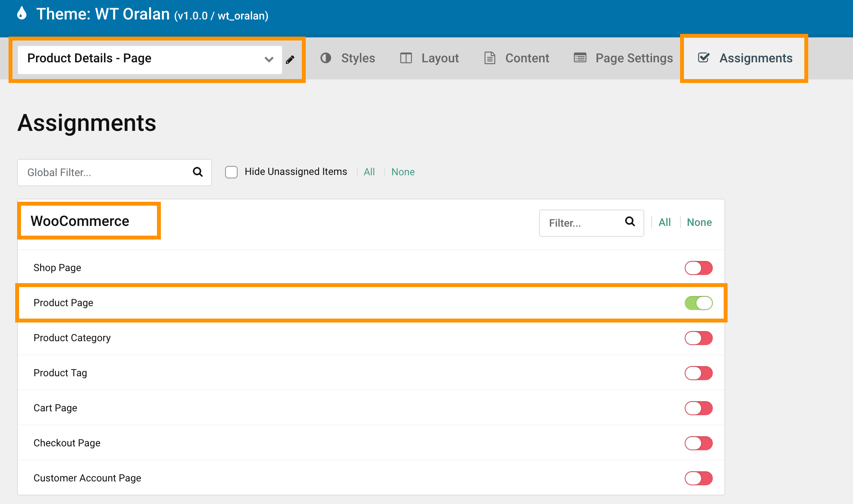Focus the WooCommerce Filter input field

tap(591, 223)
